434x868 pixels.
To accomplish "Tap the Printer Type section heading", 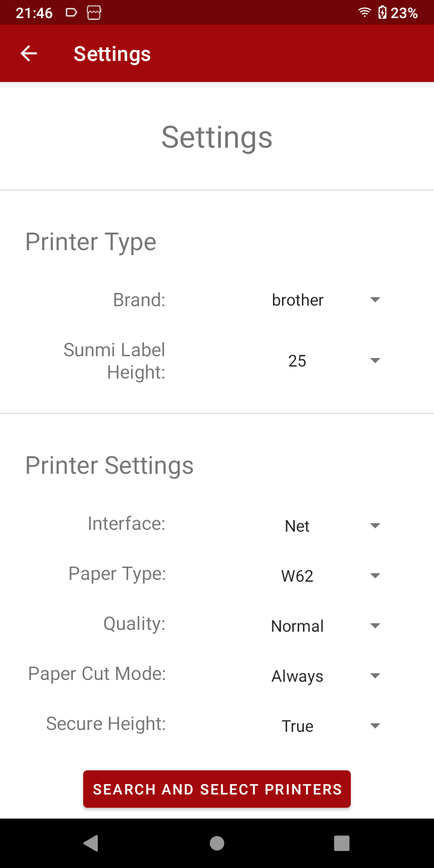I will 91,242.
